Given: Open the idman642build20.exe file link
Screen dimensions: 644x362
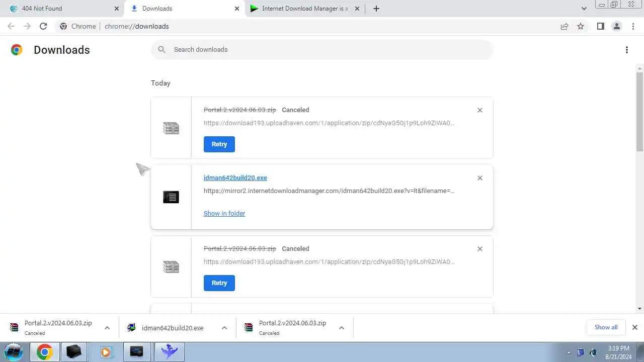Looking at the screenshot, I should [235, 178].
